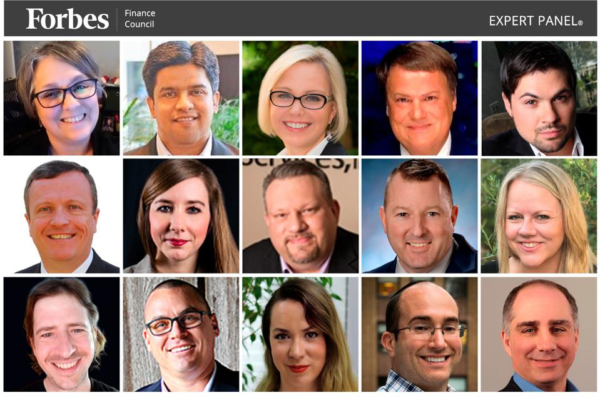Select the man against the blue background
600x400 pixels.
(420, 98)
